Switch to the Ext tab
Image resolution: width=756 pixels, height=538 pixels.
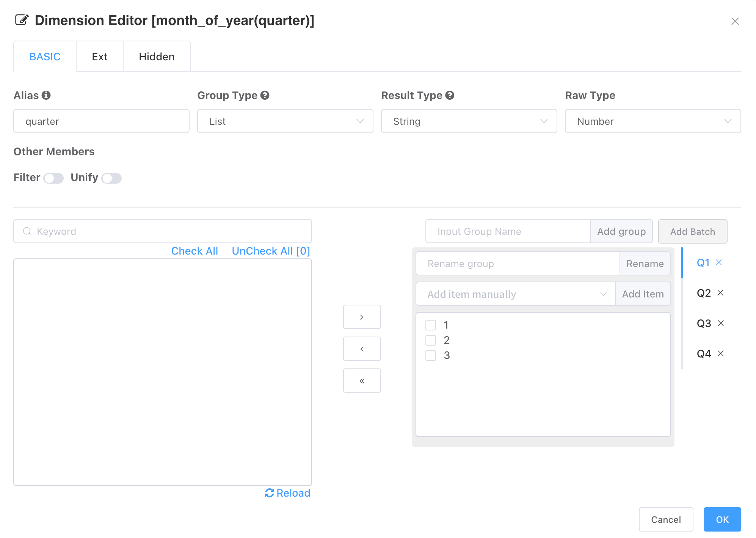(100, 57)
